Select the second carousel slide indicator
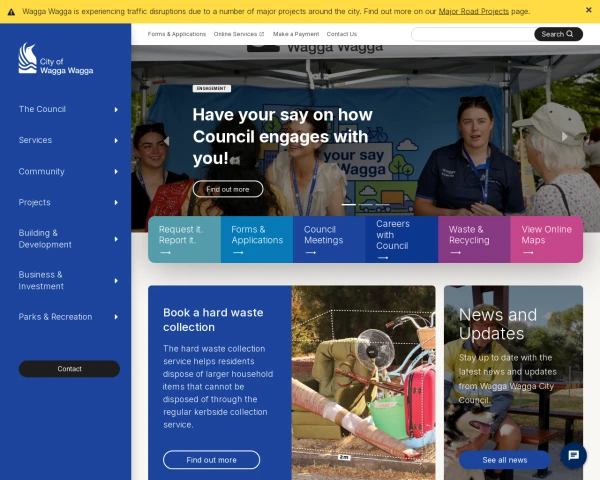Screen dimensions: 600x480 pos(365,204)
